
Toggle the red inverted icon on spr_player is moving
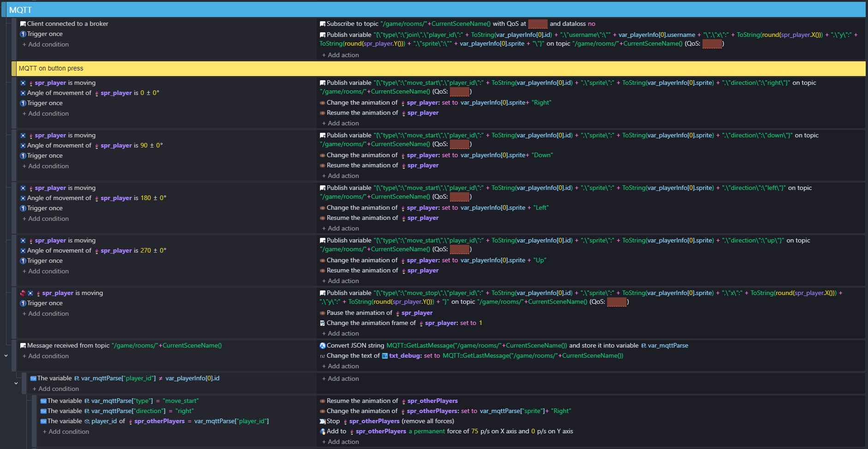tap(23, 293)
